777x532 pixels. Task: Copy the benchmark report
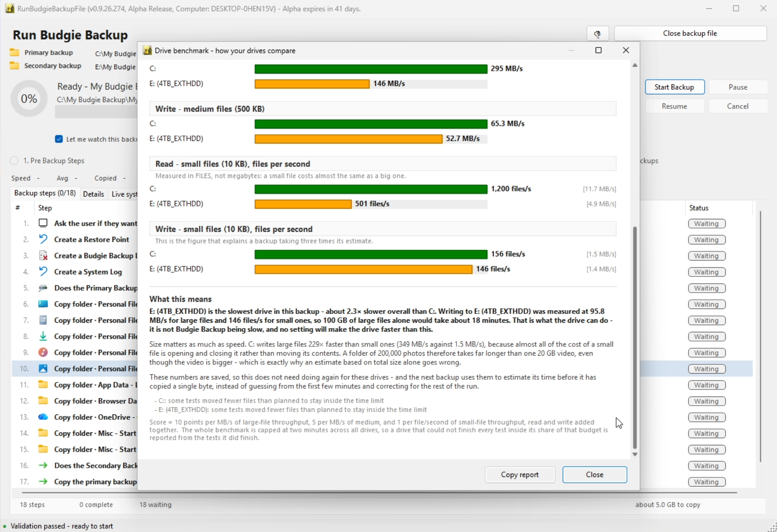520,474
